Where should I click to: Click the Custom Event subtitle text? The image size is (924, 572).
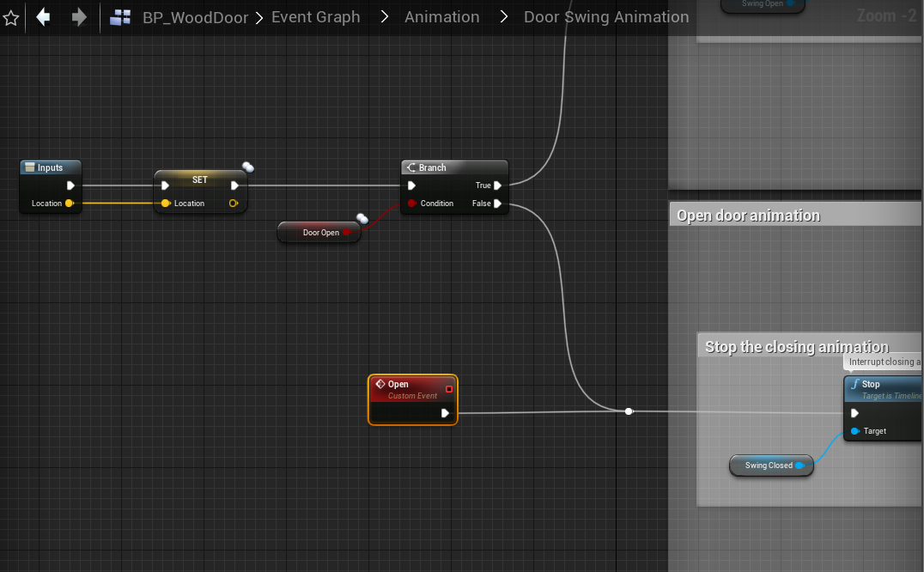click(412, 396)
